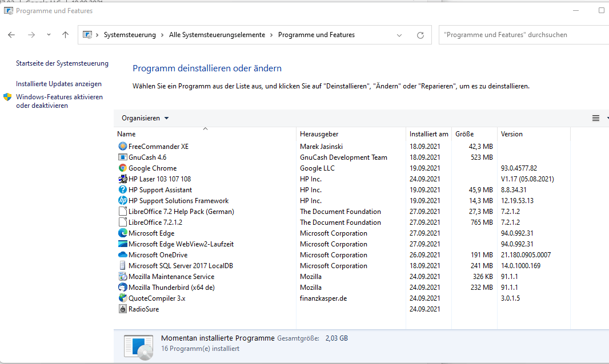The image size is (609, 364).
Task: Select the RadioSure entry
Action: coord(144,309)
